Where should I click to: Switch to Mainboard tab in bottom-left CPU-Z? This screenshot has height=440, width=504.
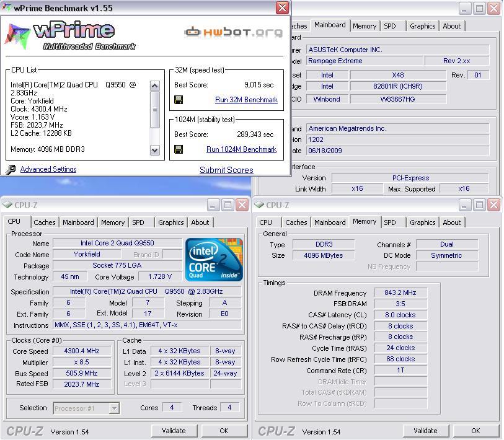(78, 222)
